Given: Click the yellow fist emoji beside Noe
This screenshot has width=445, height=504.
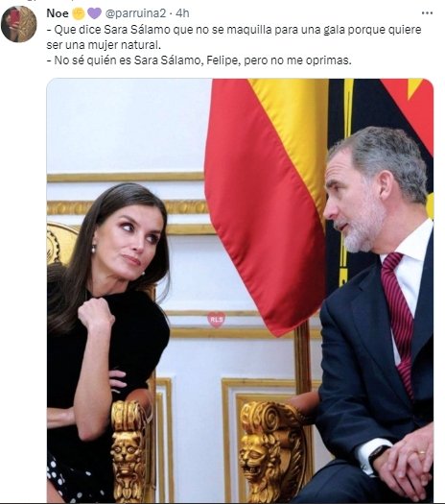Looking at the screenshot, I should pos(79,13).
